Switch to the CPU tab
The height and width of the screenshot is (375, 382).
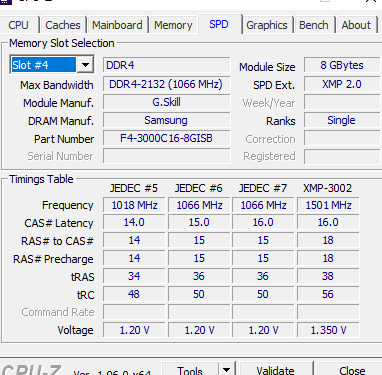click(x=18, y=25)
